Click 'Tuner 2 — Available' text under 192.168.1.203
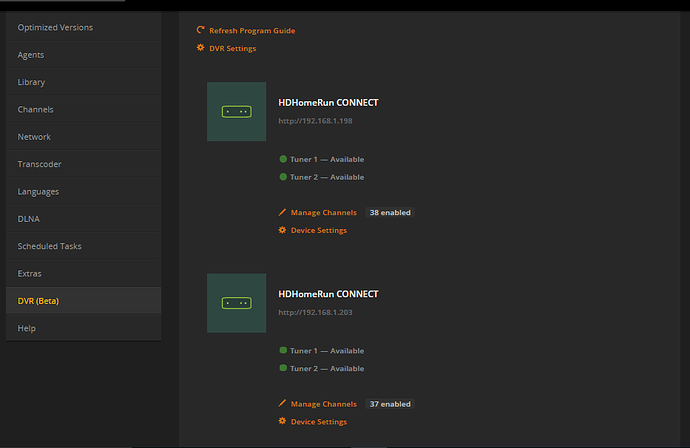 coord(327,368)
